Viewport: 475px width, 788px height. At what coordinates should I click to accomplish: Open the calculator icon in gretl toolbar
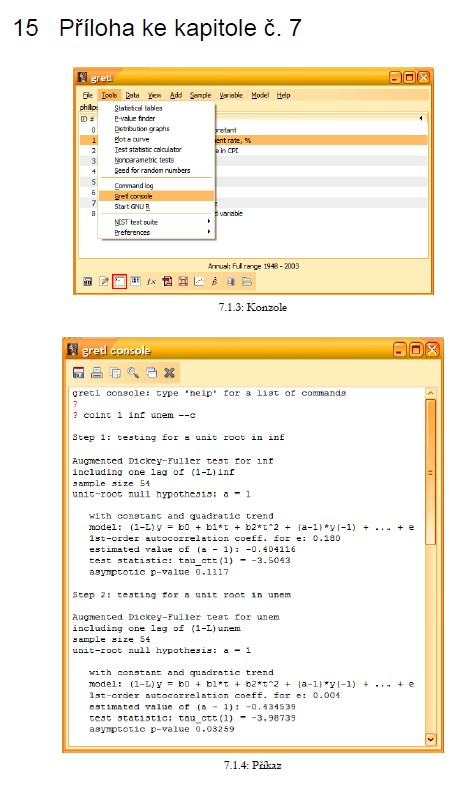[x=87, y=281]
